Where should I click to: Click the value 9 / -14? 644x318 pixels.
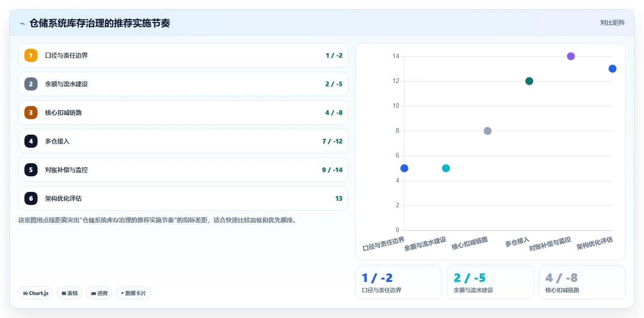[332, 170]
